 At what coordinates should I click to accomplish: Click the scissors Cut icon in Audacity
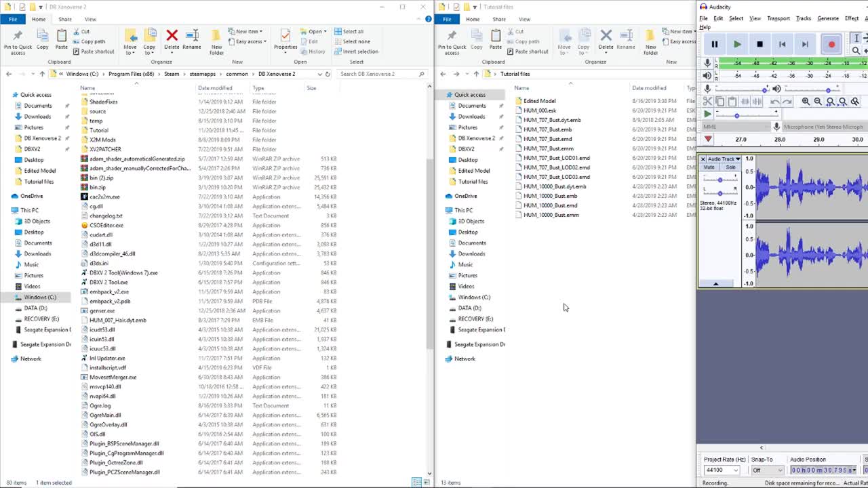[x=708, y=102]
